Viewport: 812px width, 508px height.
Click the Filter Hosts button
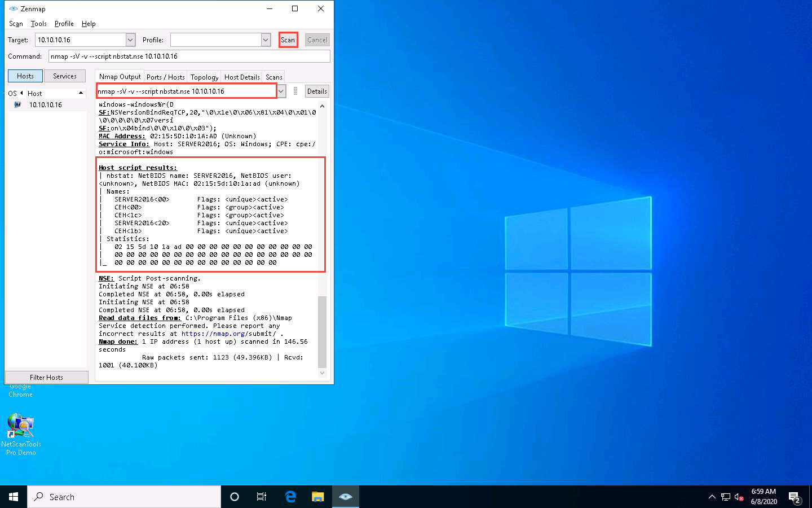[46, 377]
